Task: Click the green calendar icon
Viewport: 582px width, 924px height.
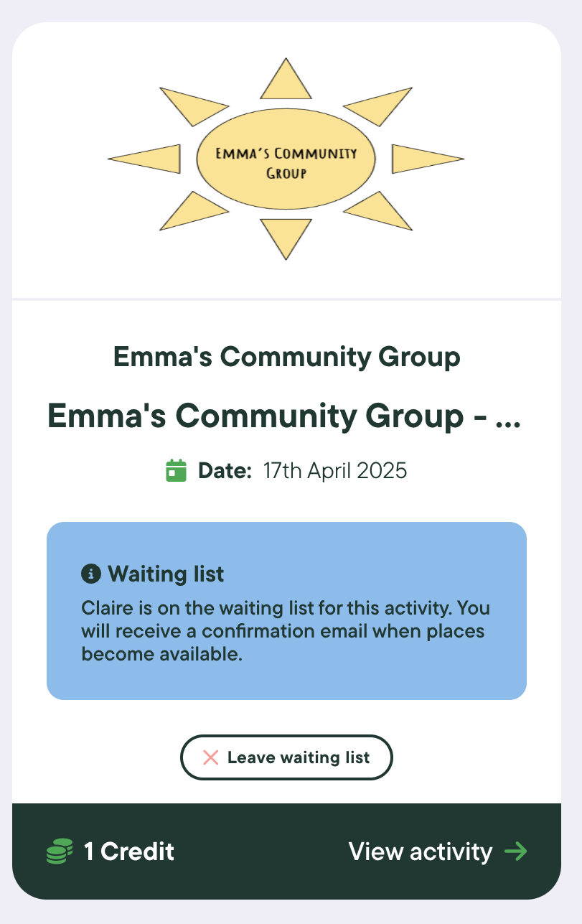Action: click(177, 471)
